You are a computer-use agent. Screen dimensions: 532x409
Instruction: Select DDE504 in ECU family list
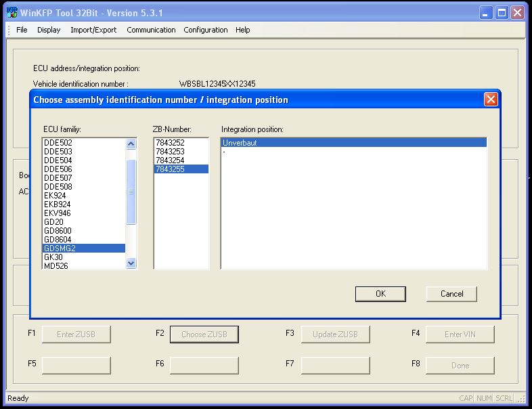coord(83,160)
